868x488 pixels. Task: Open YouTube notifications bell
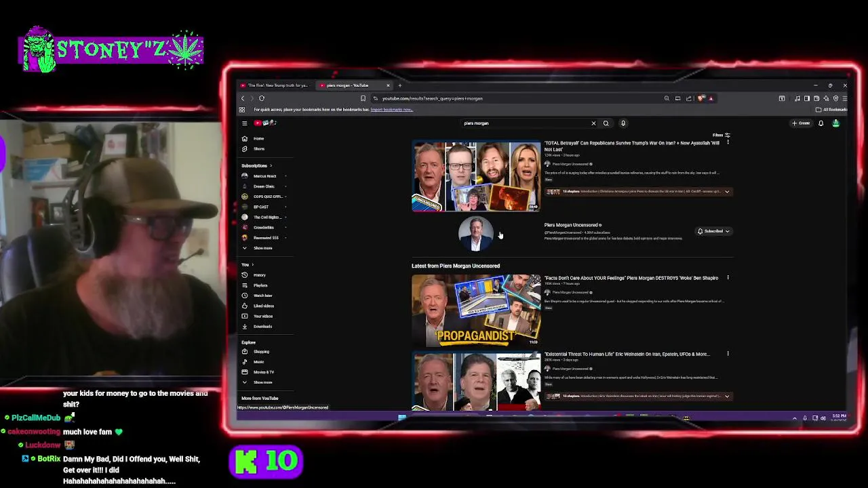click(821, 123)
